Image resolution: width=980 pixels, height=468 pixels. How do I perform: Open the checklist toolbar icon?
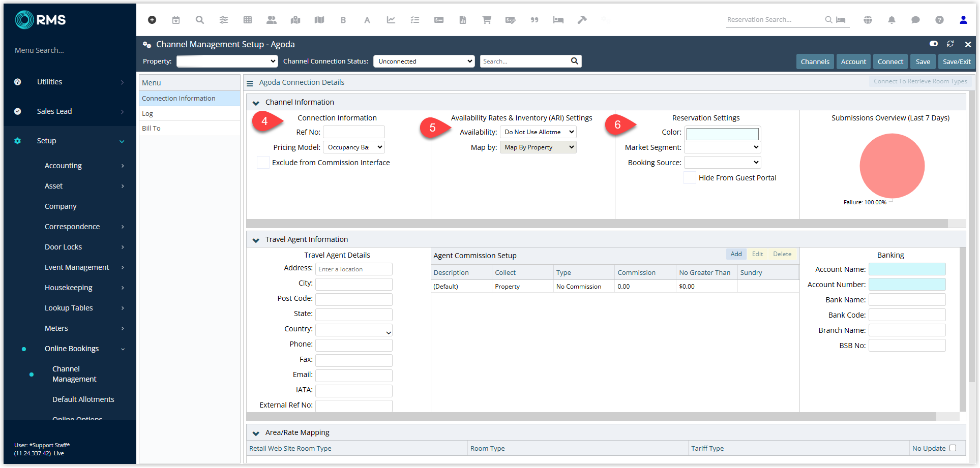coord(415,20)
